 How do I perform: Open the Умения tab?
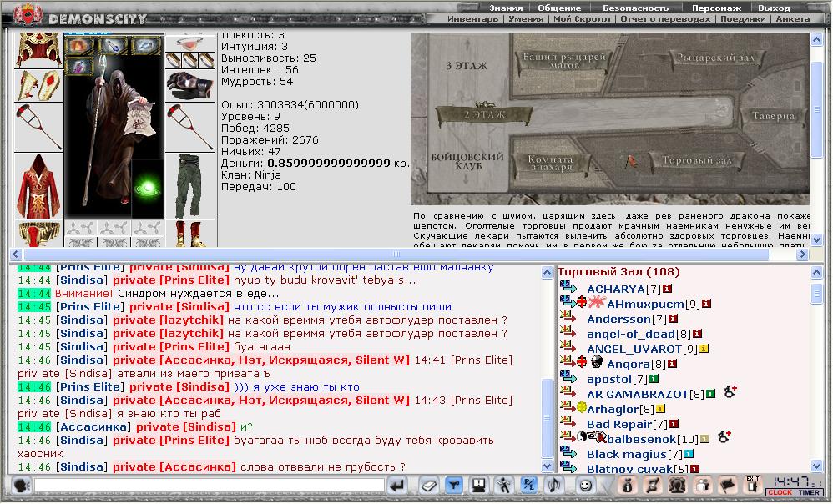(525, 18)
